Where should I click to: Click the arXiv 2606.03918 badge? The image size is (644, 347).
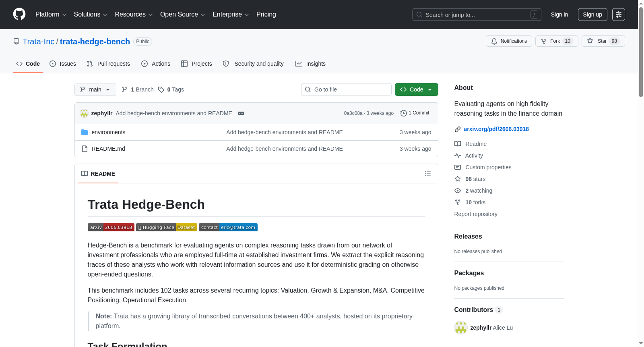[x=111, y=227]
